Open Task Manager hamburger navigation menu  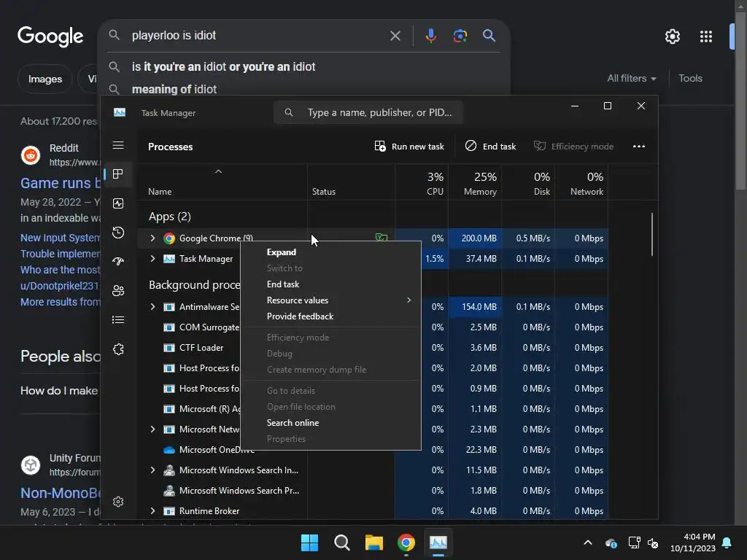point(118,145)
